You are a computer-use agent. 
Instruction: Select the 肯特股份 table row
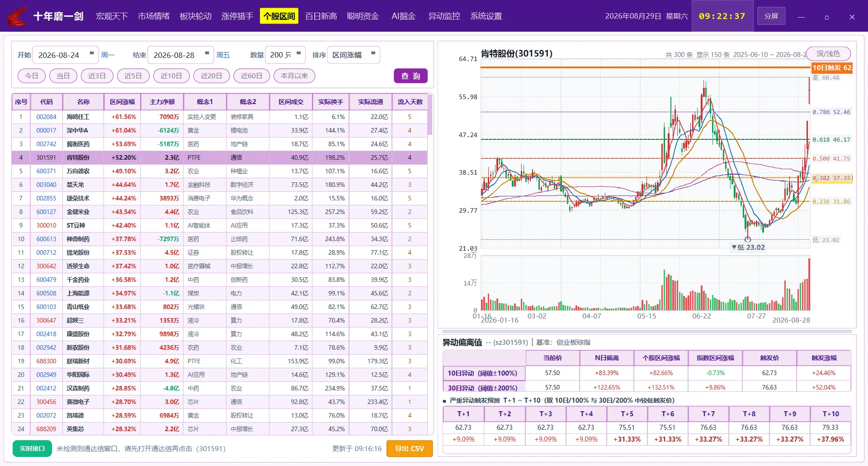[x=220, y=157]
